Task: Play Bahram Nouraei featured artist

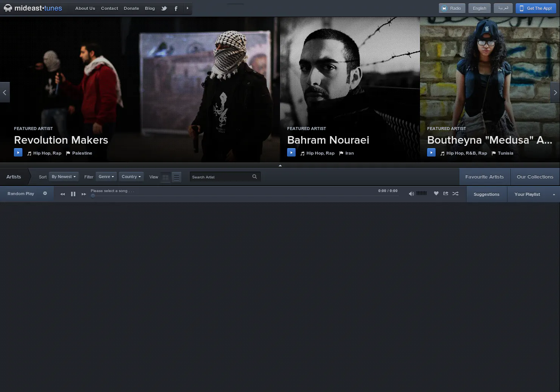Action: [x=291, y=152]
